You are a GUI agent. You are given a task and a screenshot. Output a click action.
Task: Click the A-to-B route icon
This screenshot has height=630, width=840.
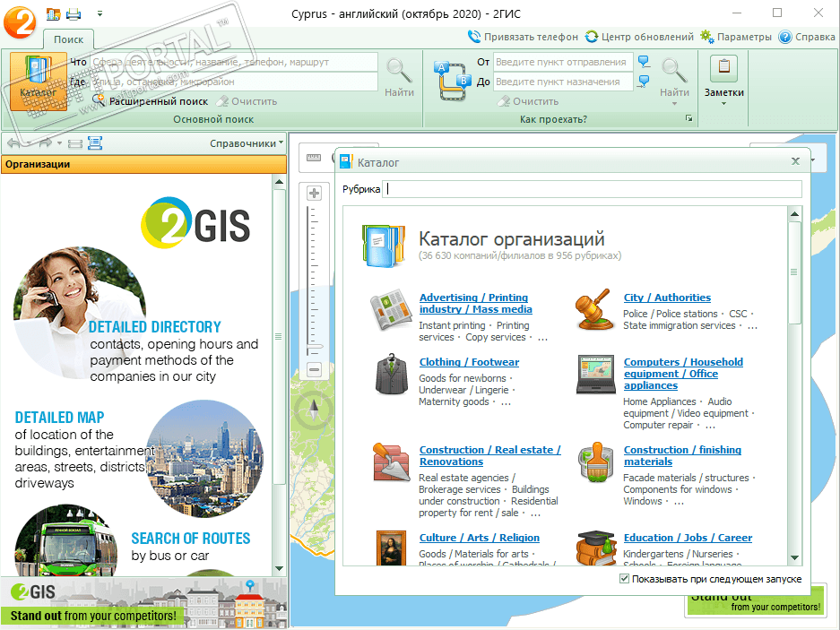[452, 81]
